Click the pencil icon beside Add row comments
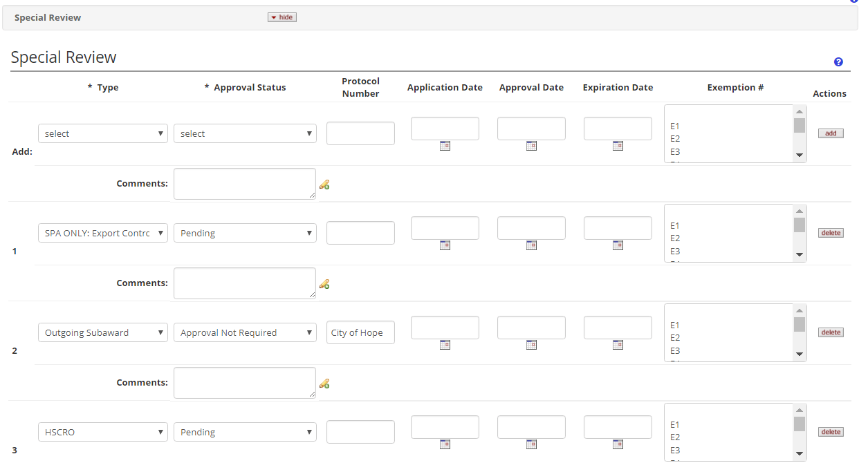The height and width of the screenshot is (463, 868). coord(324,185)
